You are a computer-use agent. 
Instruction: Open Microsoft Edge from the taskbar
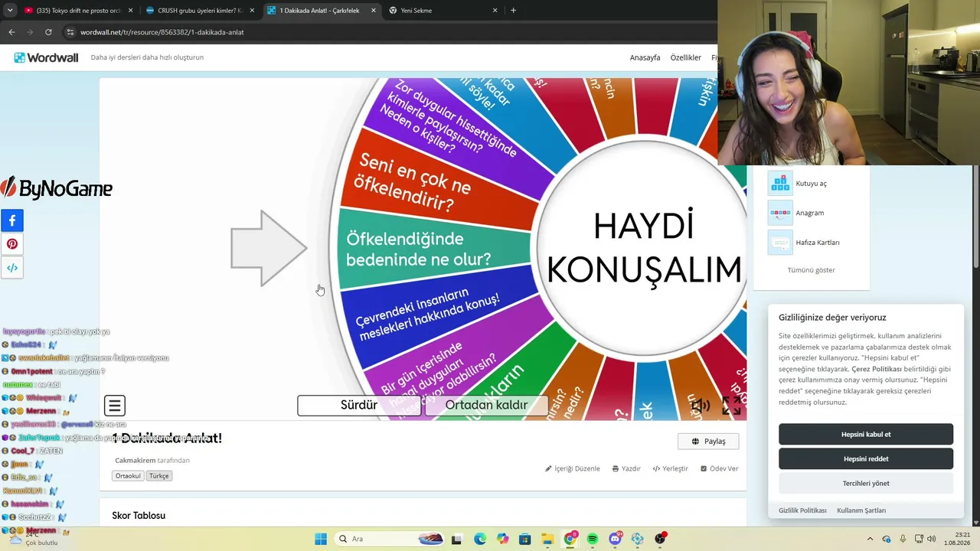[x=480, y=539]
